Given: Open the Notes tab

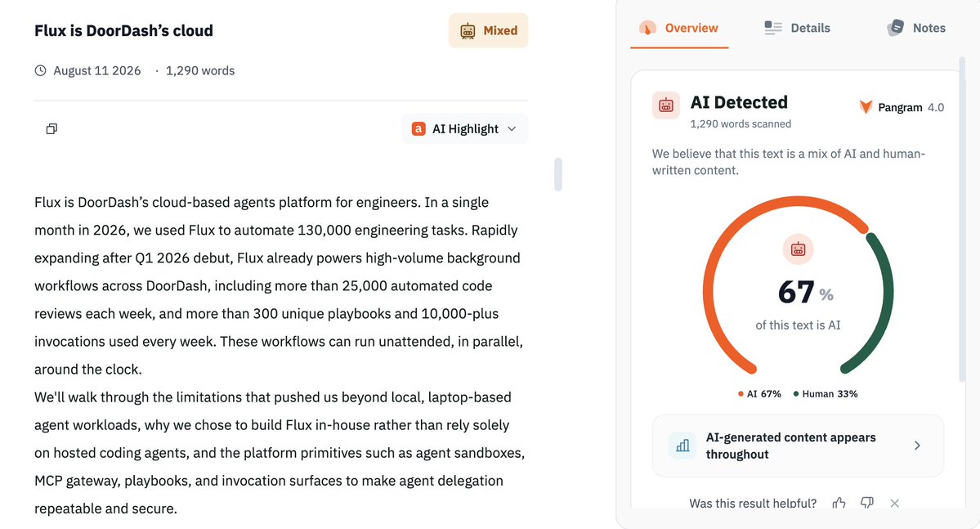Looking at the screenshot, I should [x=916, y=28].
